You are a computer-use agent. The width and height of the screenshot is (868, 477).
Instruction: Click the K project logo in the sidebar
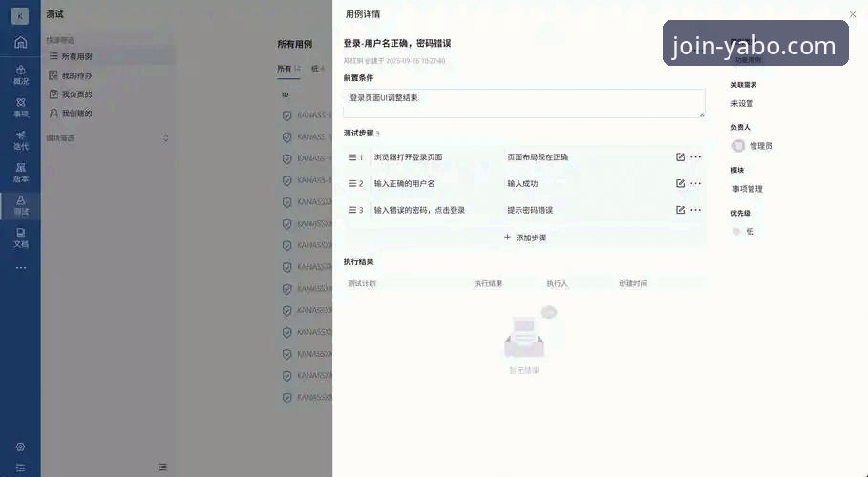tap(20, 15)
